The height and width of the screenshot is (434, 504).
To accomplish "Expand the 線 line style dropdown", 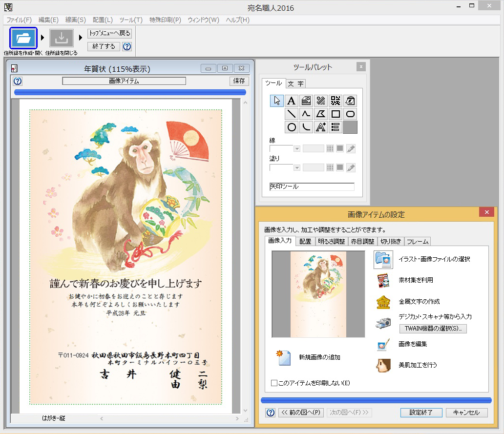I will (x=297, y=149).
